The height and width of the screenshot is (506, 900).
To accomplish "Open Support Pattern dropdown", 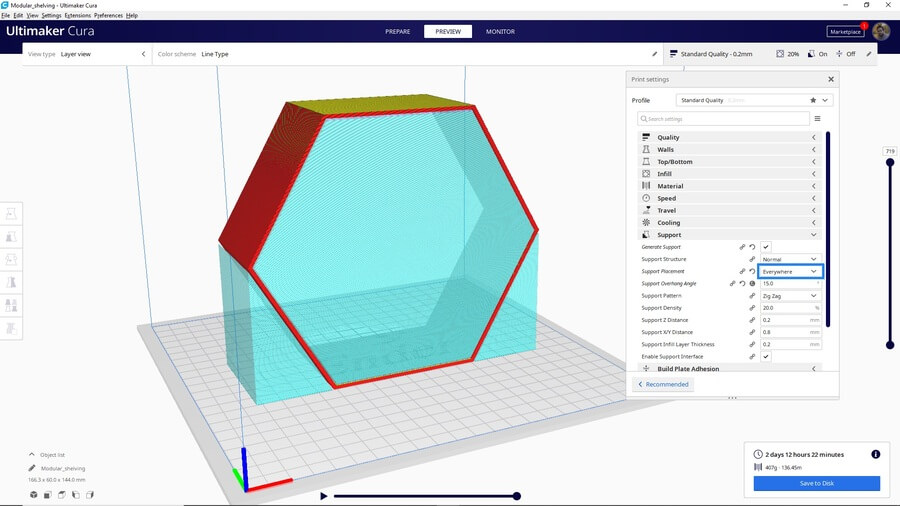I will tap(791, 296).
